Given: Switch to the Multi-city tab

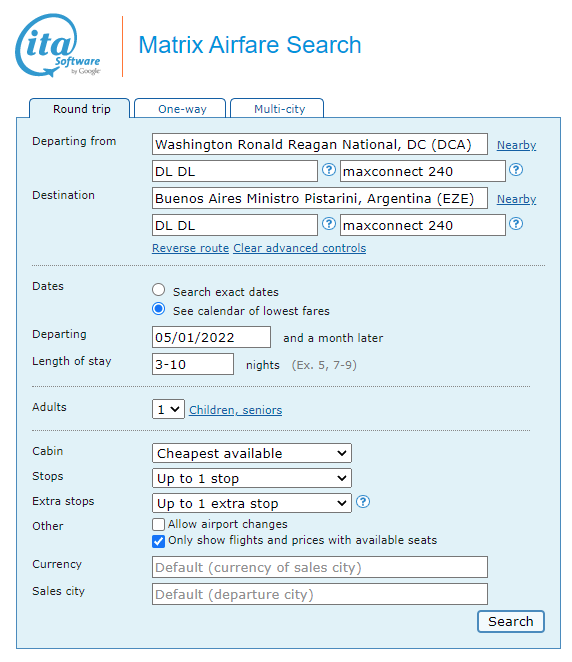Looking at the screenshot, I should [277, 109].
